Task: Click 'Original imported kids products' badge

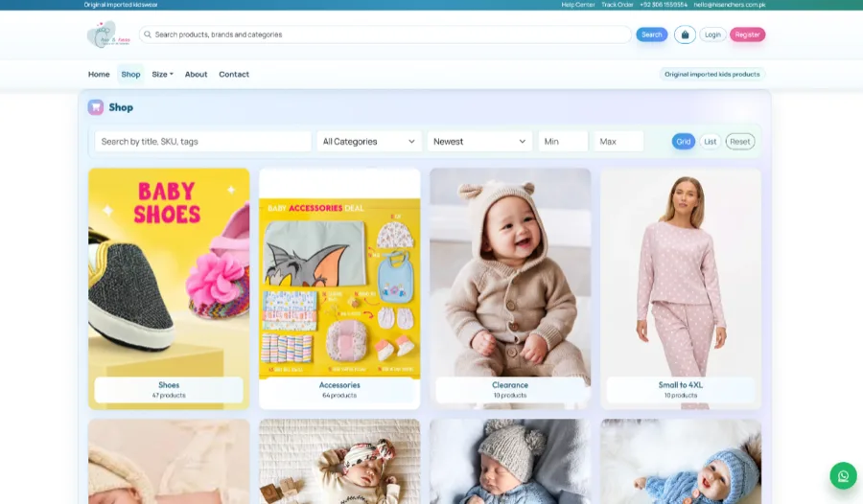Action: [711, 75]
